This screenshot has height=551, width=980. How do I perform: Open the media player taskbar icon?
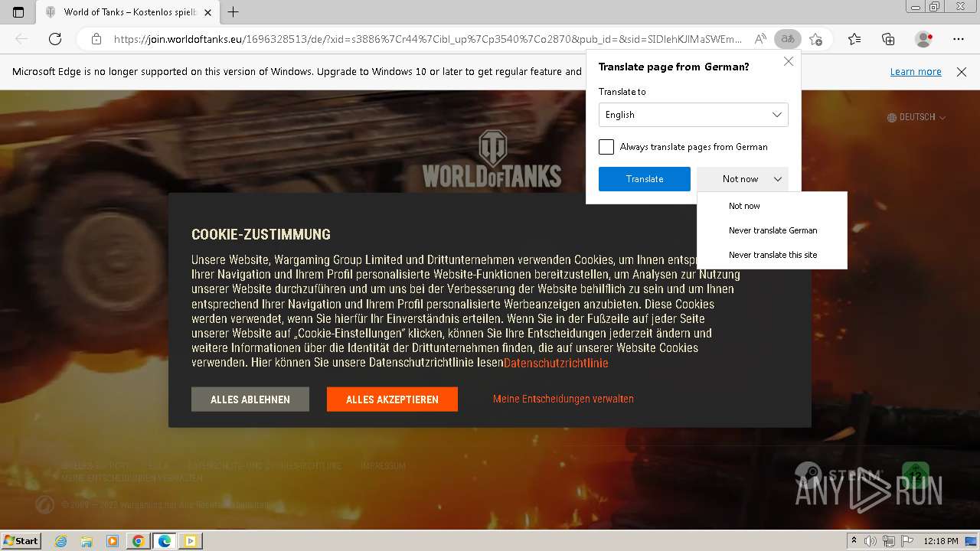(113, 541)
